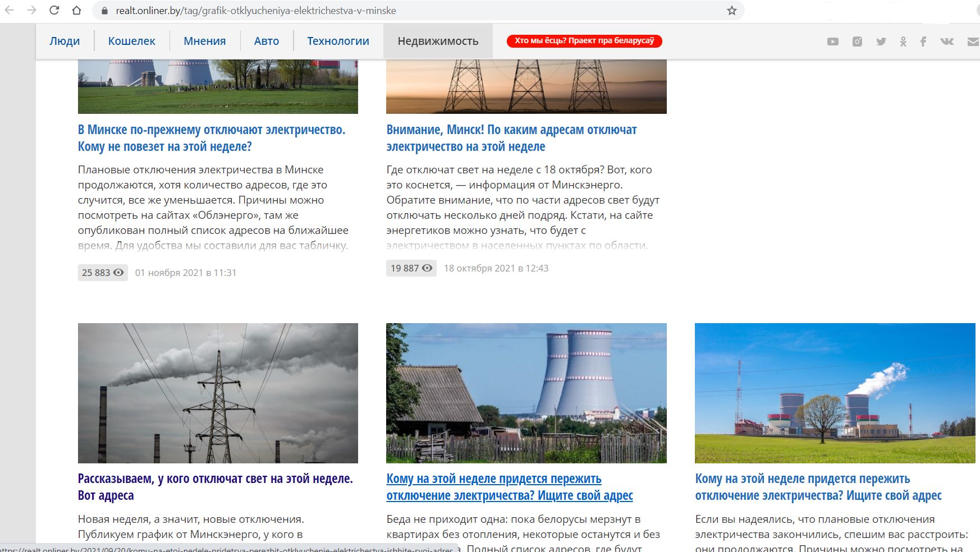Image resolution: width=980 pixels, height=552 pixels.
Task: Click the date '18 октября 2021 в 12:43'
Action: 496,268
